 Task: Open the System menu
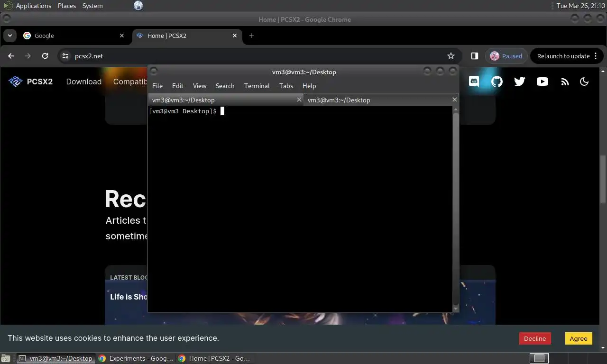pyautogui.click(x=92, y=6)
